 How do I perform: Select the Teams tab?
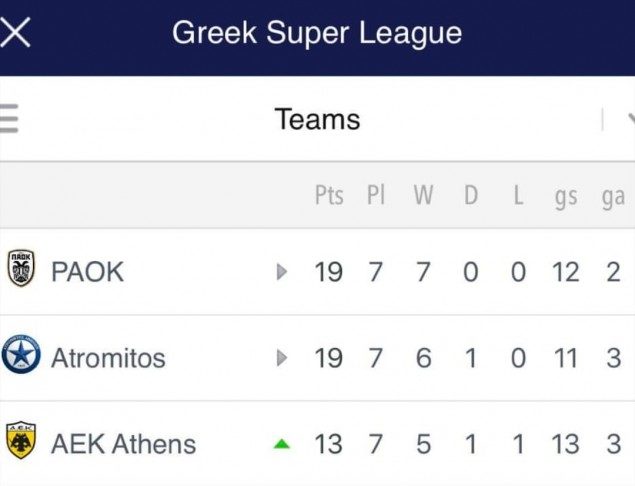317,120
